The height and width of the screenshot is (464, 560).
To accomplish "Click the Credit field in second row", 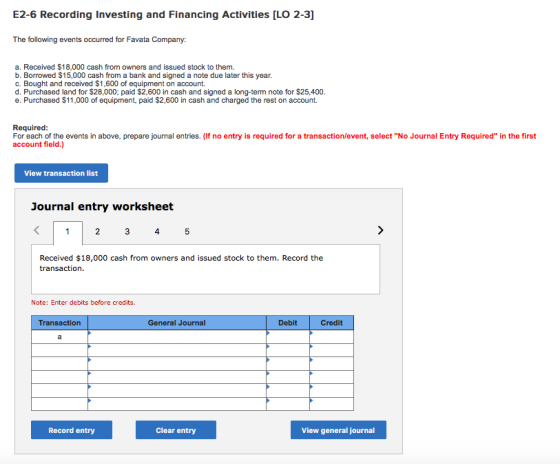I will pyautogui.click(x=331, y=350).
